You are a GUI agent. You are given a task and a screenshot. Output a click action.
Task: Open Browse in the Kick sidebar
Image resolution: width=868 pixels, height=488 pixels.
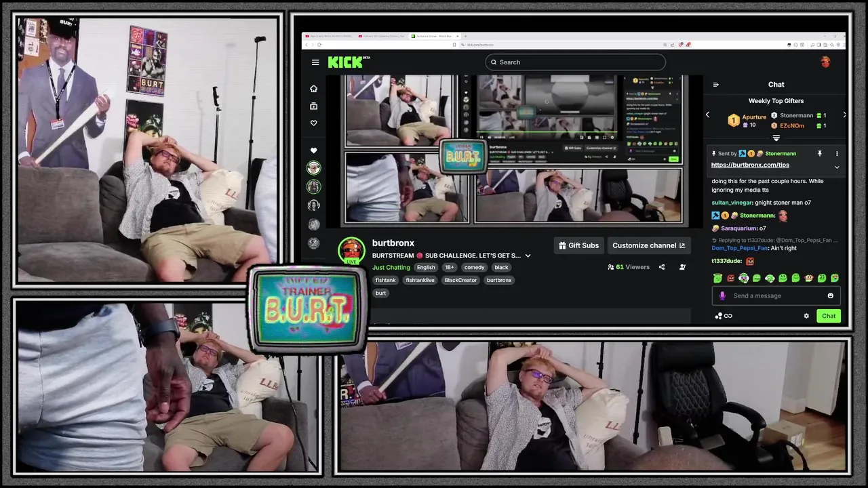pos(313,106)
